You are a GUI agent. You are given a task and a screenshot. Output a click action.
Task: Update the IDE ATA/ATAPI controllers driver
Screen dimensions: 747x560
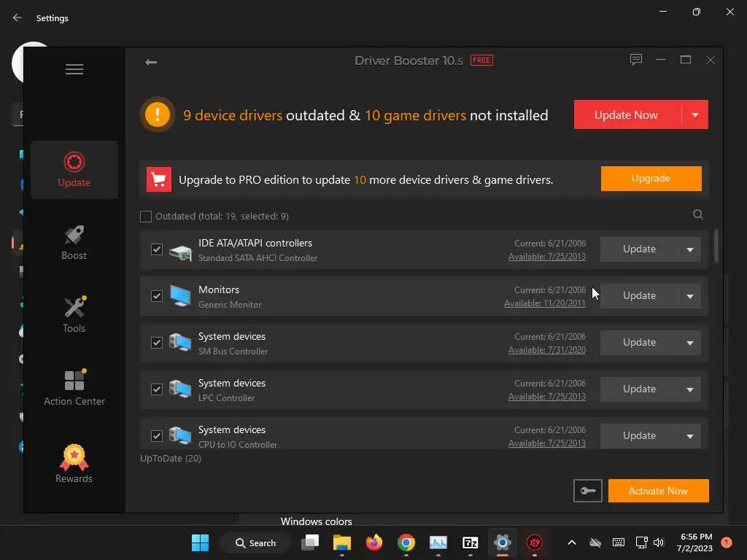pyautogui.click(x=639, y=249)
